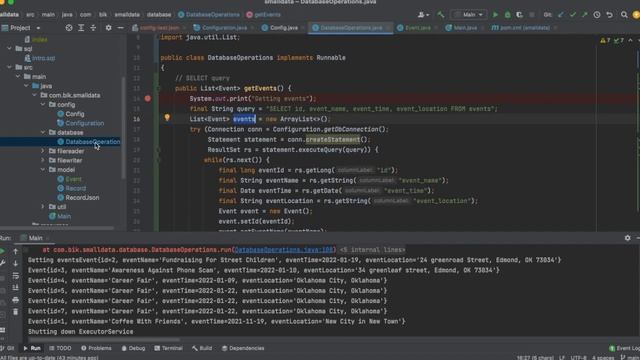Click the Project tree vertical scrollbar
The width and height of the screenshot is (640, 360).
pos(124,127)
